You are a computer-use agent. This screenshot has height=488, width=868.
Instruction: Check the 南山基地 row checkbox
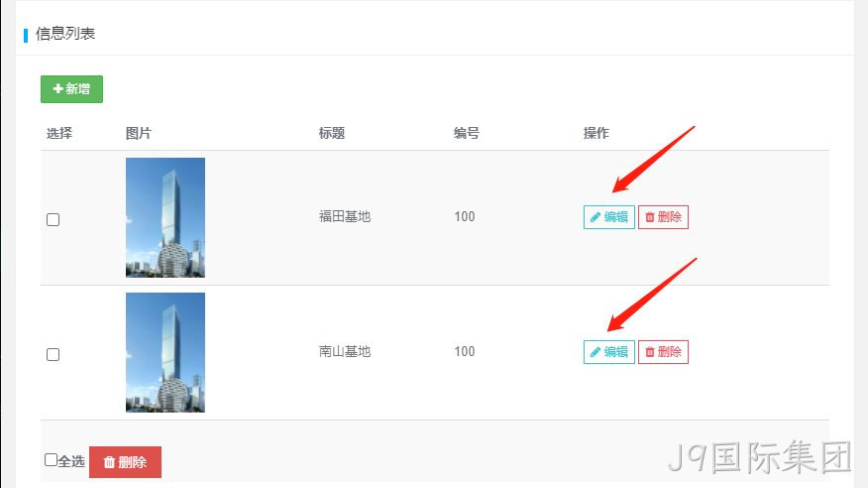[x=54, y=354]
